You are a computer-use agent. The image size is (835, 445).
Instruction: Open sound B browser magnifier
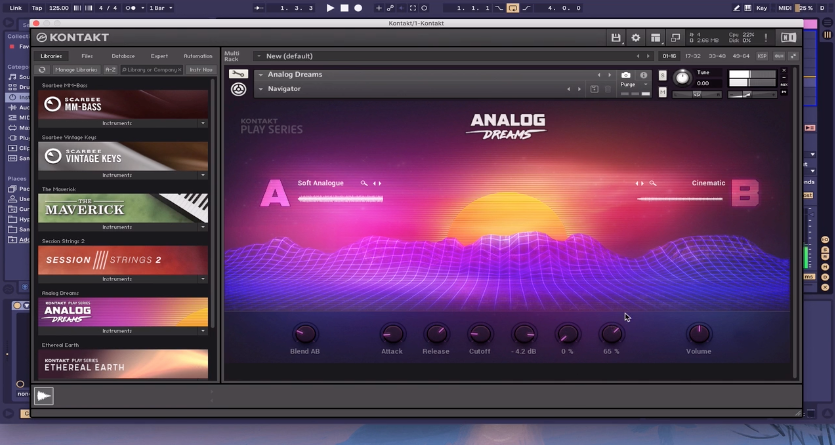tap(653, 183)
